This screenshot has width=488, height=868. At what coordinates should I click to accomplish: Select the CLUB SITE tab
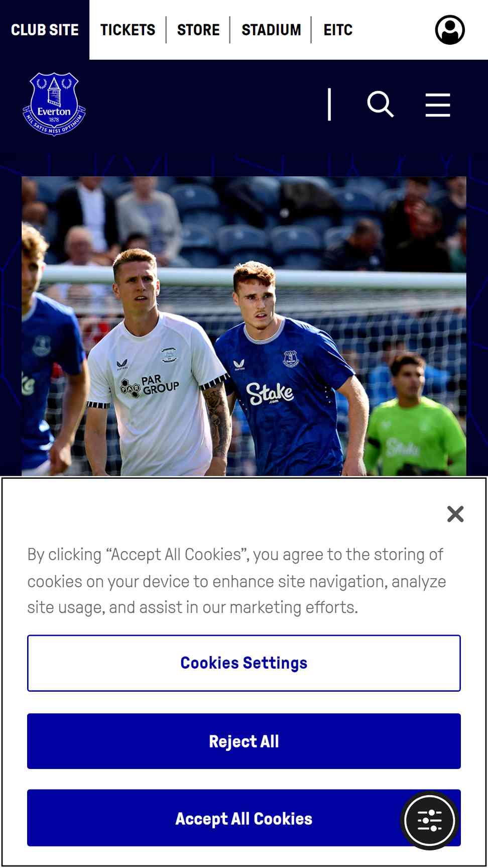(45, 30)
